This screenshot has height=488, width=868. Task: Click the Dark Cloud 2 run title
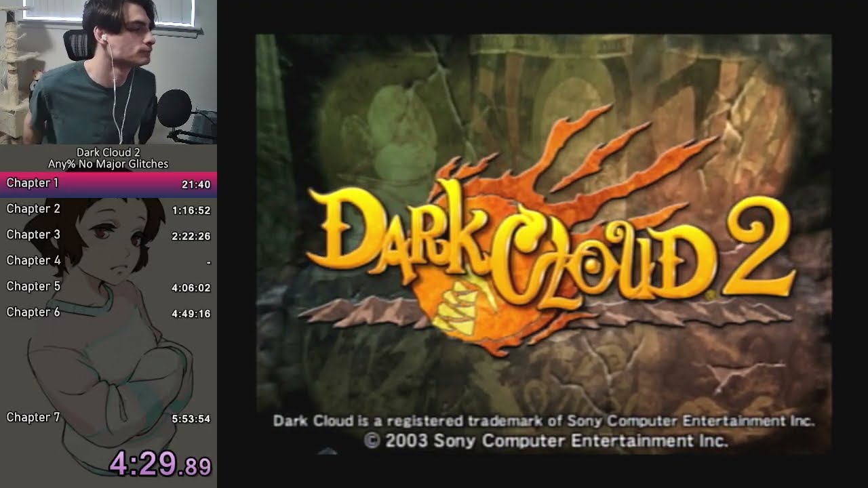click(108, 152)
